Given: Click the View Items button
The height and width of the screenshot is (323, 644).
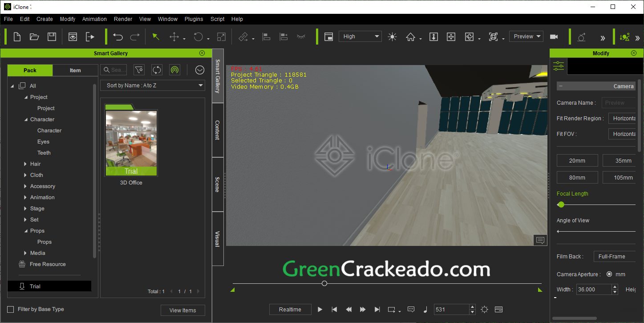Looking at the screenshot, I should 182,310.
